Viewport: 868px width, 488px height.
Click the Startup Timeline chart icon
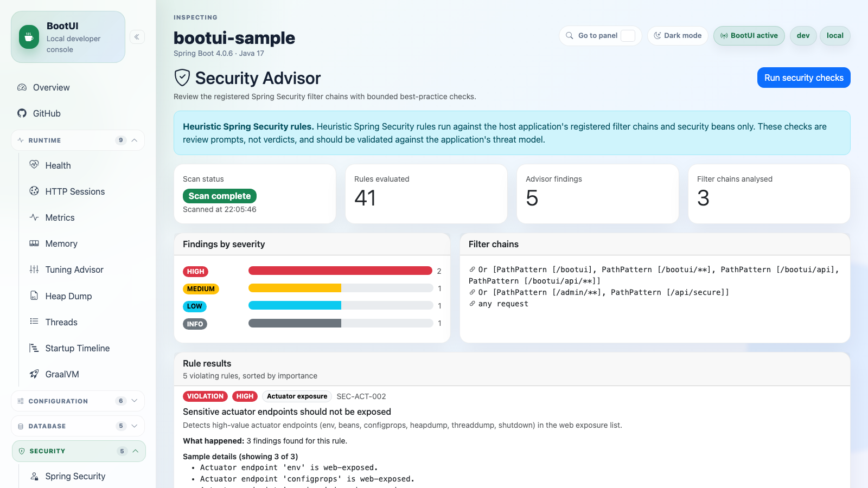[34, 348]
